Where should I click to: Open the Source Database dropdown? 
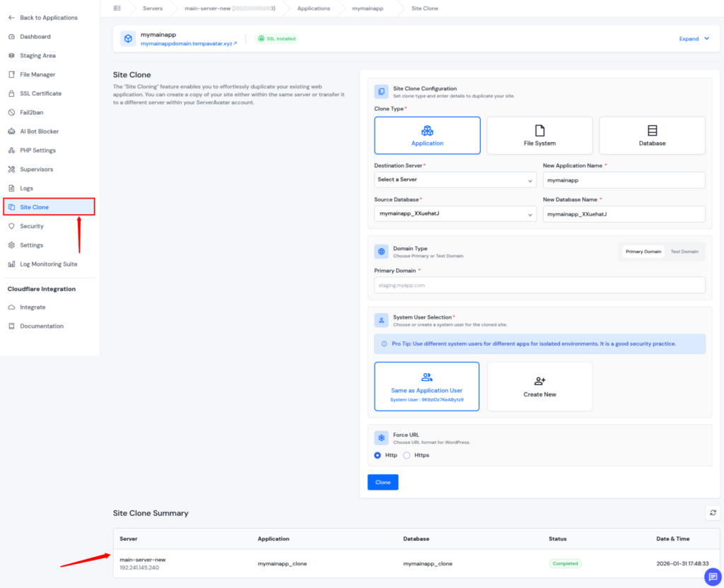pos(455,213)
